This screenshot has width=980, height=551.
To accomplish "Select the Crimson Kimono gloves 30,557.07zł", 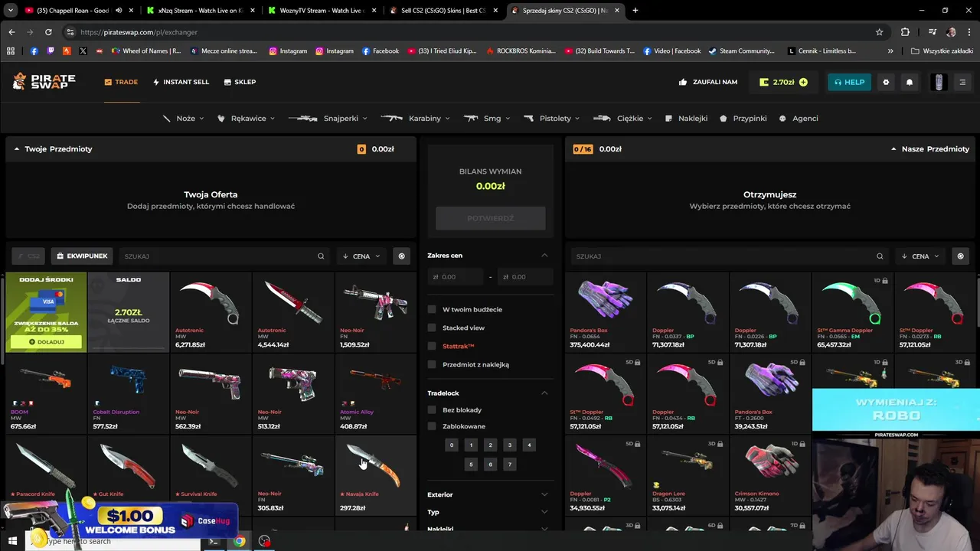I will (x=770, y=474).
